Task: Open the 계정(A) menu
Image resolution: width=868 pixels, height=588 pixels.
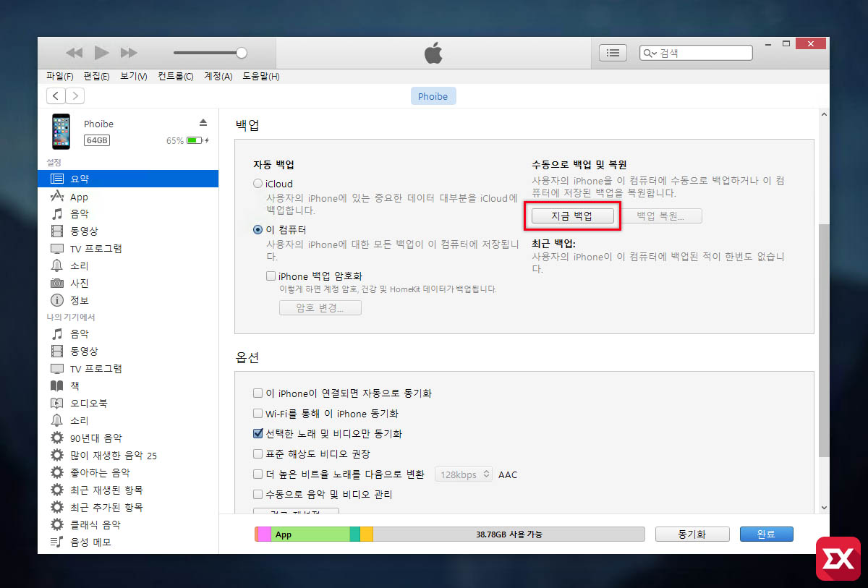Action: click(218, 76)
